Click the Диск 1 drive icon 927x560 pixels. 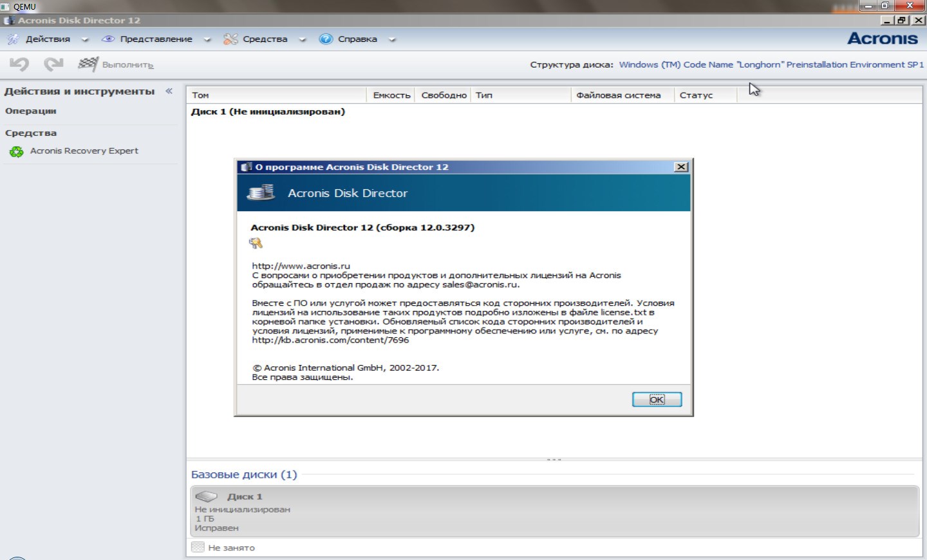207,496
